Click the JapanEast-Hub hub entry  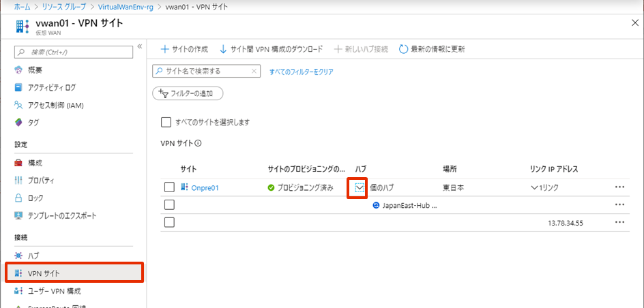pyautogui.click(x=409, y=206)
